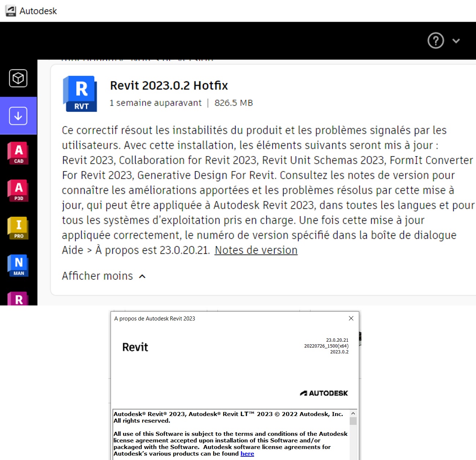Open the product library box icon

click(18, 78)
